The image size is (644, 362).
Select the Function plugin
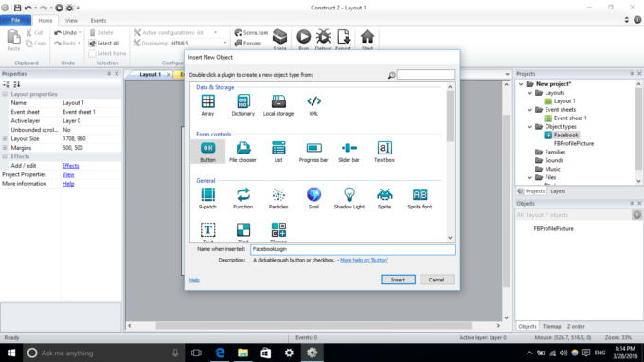(243, 198)
